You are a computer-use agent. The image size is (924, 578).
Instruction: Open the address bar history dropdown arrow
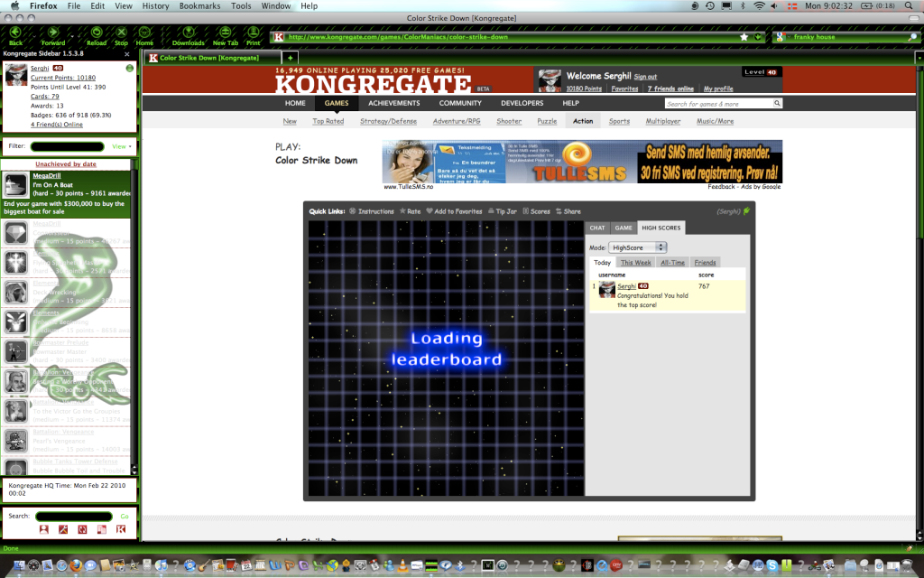click(x=758, y=36)
